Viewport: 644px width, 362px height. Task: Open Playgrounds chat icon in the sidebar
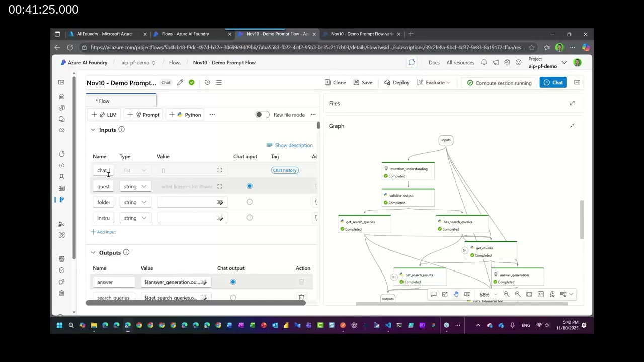tap(61, 119)
